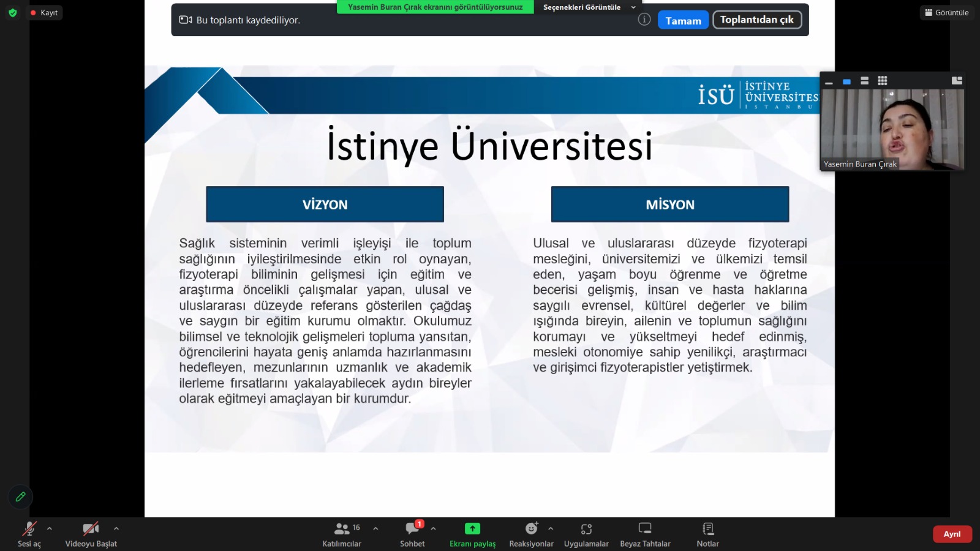Screen dimensions: 980x551
Task: Click the Tamam button
Action: [x=683, y=20]
